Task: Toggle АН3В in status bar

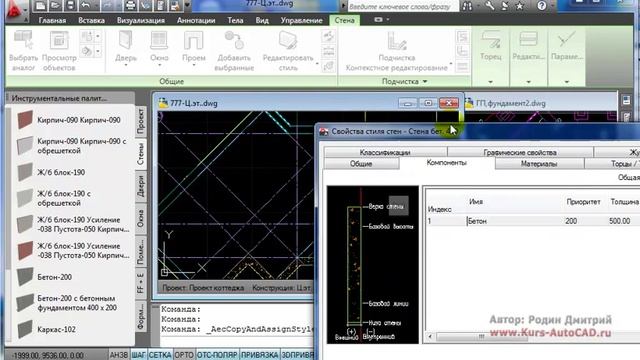Action: point(119,355)
